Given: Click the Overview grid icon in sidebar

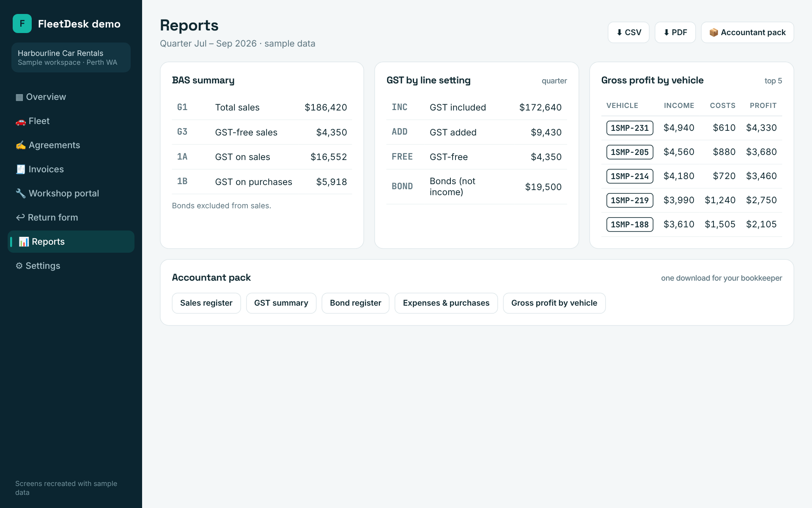Looking at the screenshot, I should pos(19,97).
